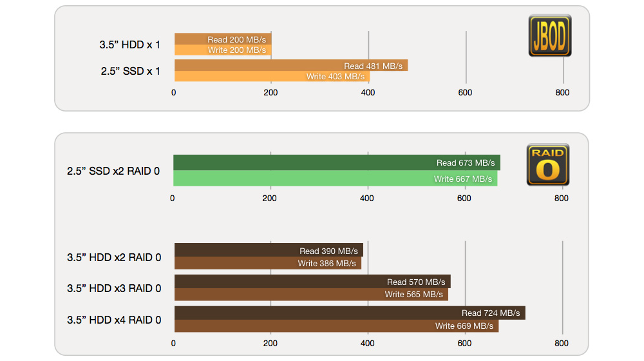644x361 pixels.
Task: Click the Read 481 MB/s bar
Action: (x=290, y=66)
